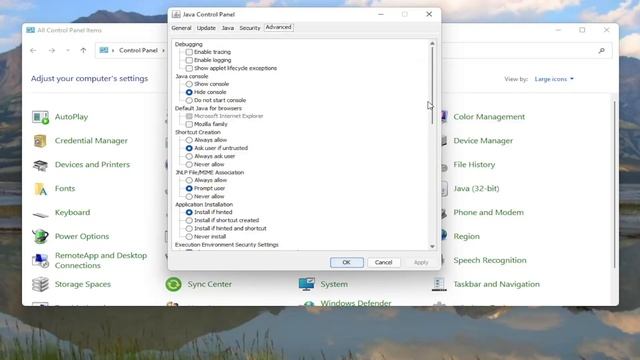Open Windows Defender link
Image resolution: width=640 pixels, height=360 pixels.
click(x=356, y=303)
